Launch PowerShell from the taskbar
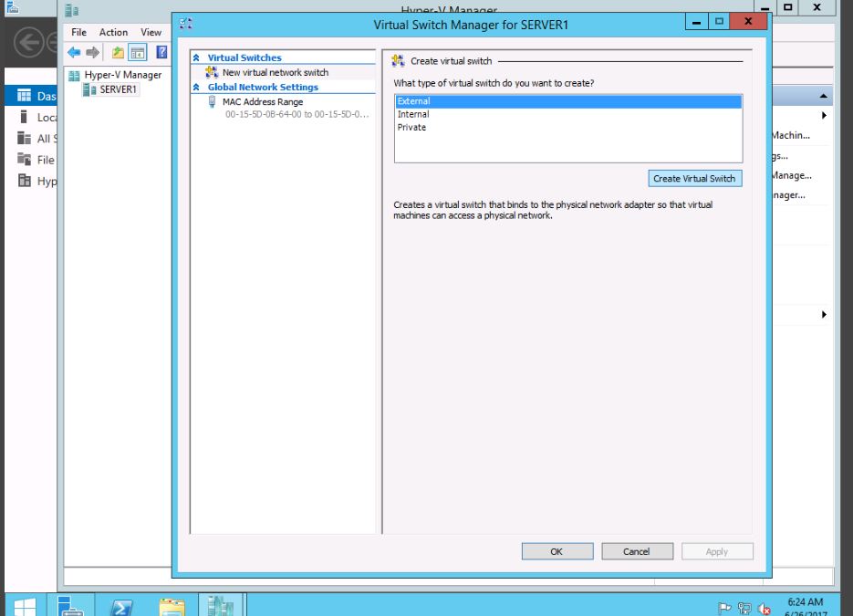Screen dimensions: 853x616 pos(120,607)
